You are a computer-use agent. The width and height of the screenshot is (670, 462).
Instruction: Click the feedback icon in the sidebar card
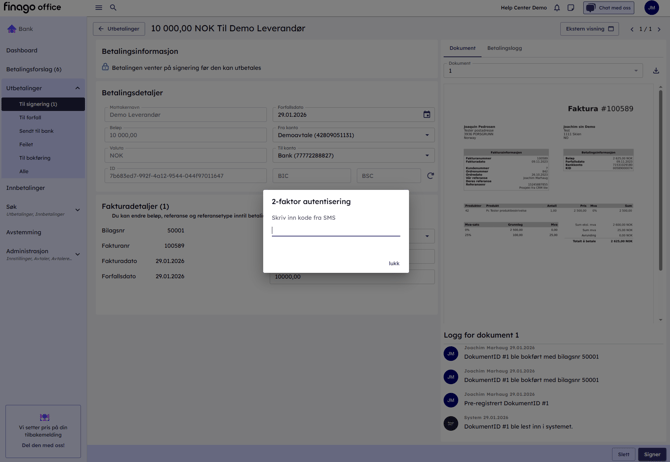pyautogui.click(x=44, y=417)
